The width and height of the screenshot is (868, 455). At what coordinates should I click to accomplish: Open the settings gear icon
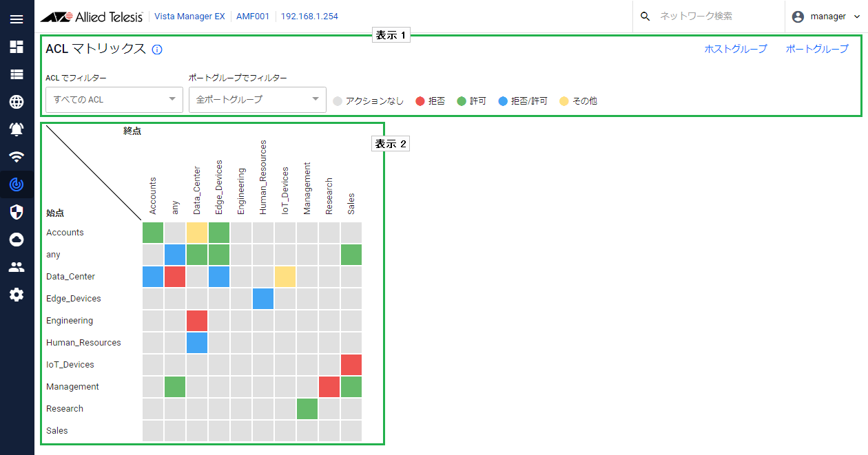(x=17, y=295)
